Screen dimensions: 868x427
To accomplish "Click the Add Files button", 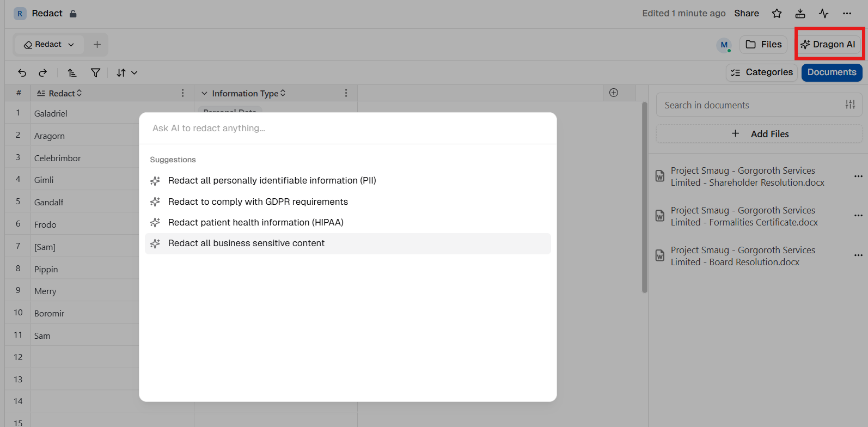I will 759,134.
